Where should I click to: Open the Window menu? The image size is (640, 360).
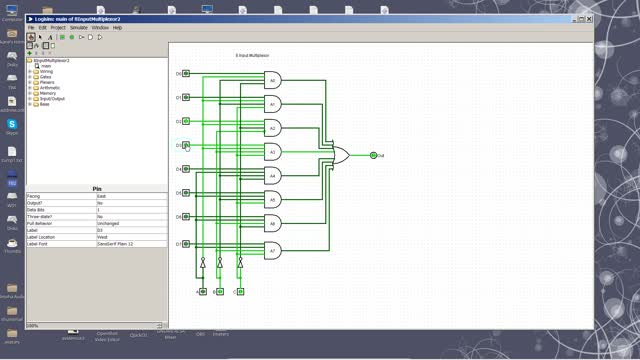[x=100, y=28]
